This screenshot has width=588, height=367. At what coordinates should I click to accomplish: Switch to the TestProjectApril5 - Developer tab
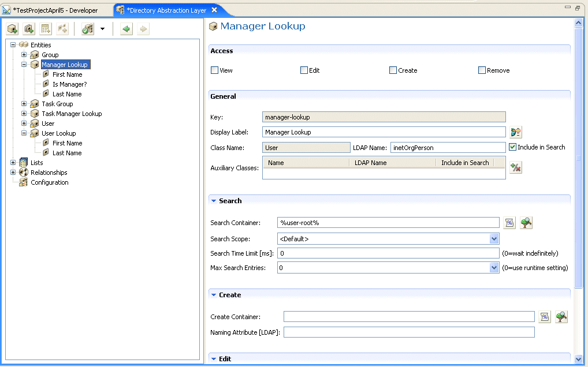tap(55, 10)
